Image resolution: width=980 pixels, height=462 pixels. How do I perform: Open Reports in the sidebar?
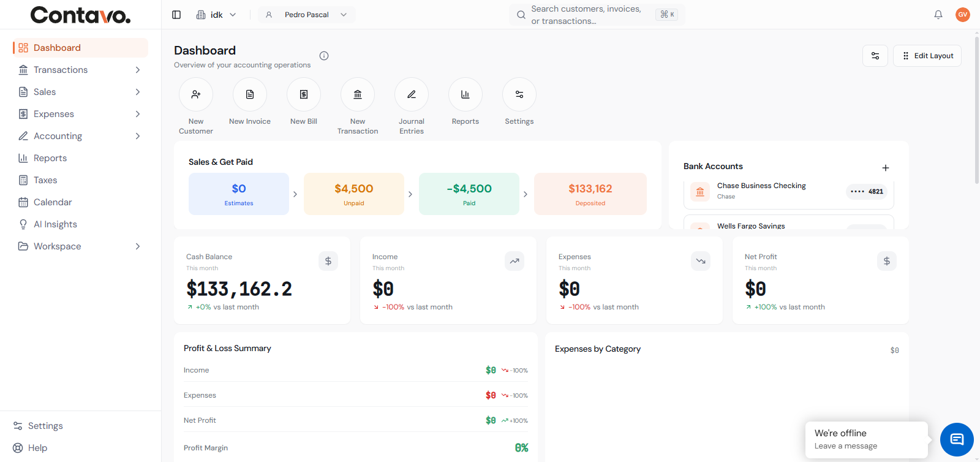(x=80, y=158)
